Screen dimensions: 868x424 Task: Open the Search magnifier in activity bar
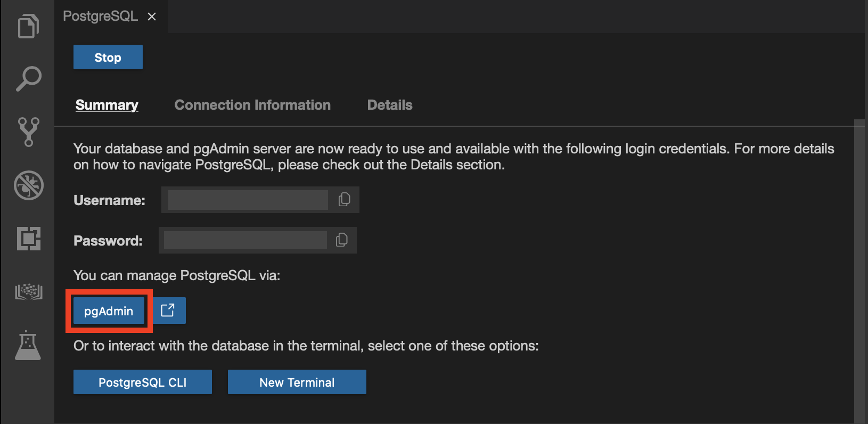28,79
